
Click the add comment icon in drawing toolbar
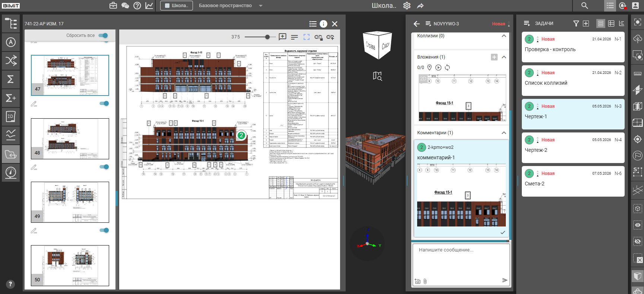[282, 37]
